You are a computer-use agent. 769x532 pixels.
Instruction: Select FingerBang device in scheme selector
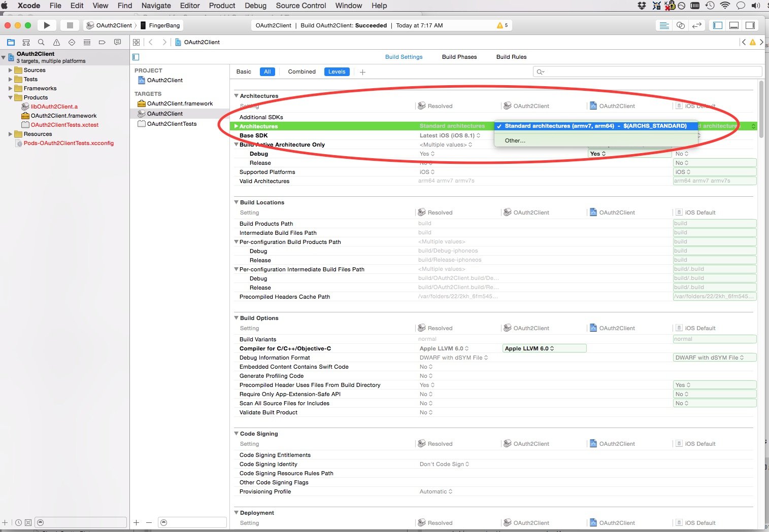[160, 25]
